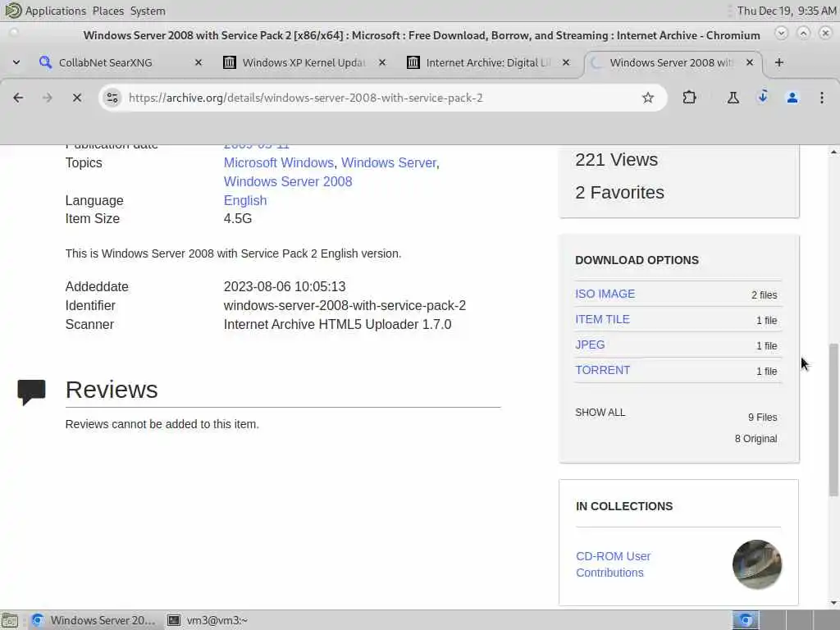Click the English language link
Screen dimensions: 840x630
click(244, 200)
